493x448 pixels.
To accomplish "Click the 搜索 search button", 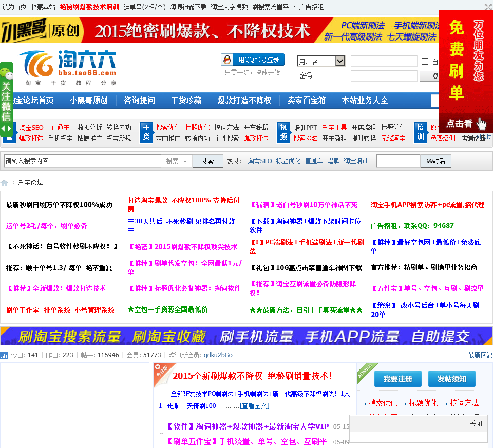I will 208,161.
